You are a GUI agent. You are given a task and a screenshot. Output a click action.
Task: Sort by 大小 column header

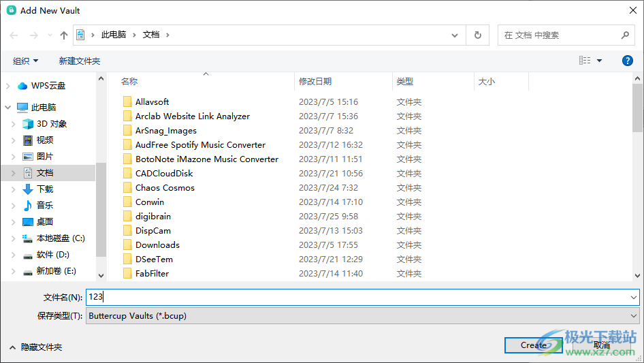(487, 82)
